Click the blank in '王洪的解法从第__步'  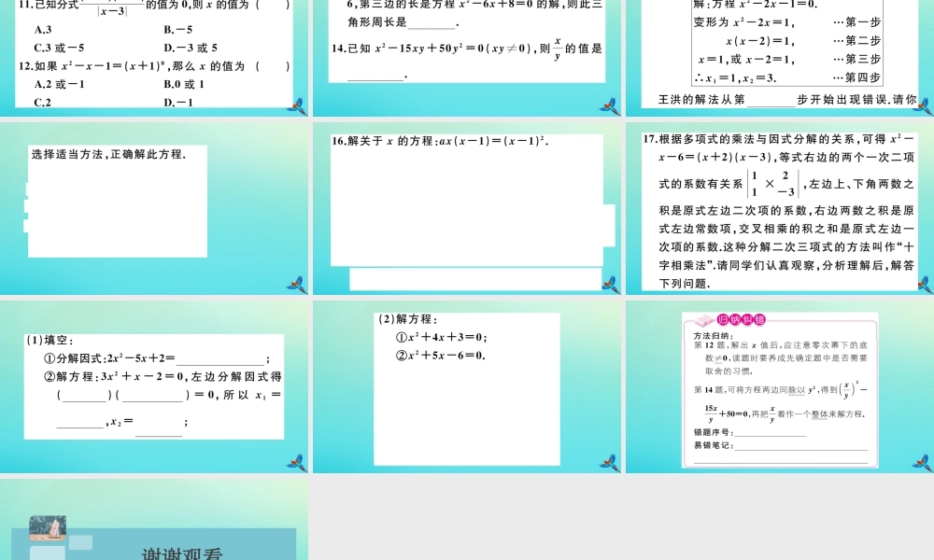(x=771, y=101)
